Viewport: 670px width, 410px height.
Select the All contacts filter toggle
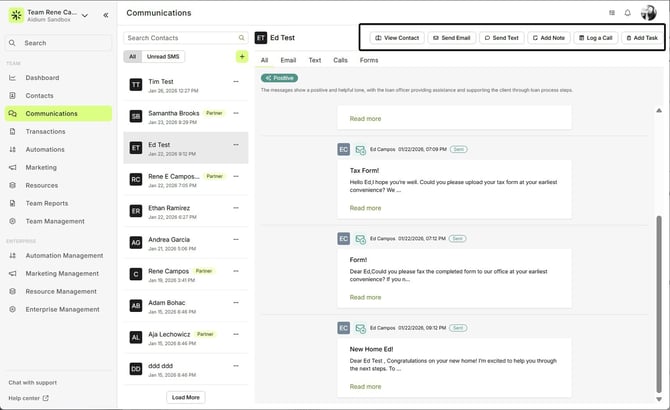point(133,57)
